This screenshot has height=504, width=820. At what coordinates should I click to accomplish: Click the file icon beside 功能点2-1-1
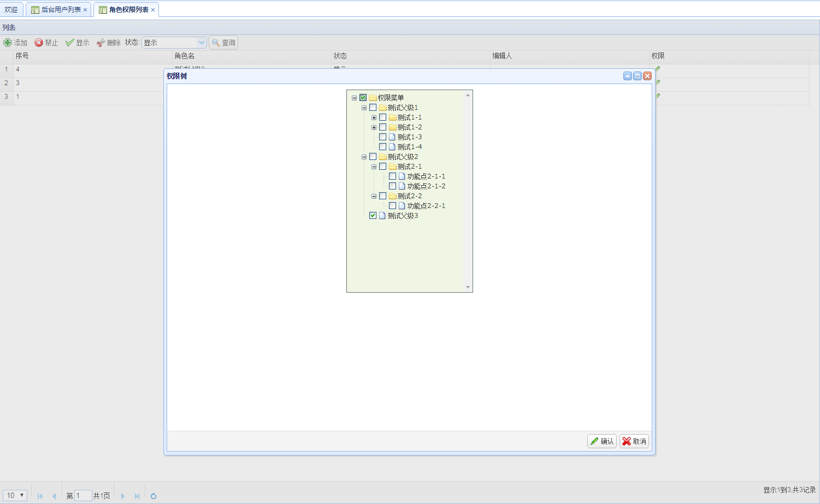pos(402,176)
